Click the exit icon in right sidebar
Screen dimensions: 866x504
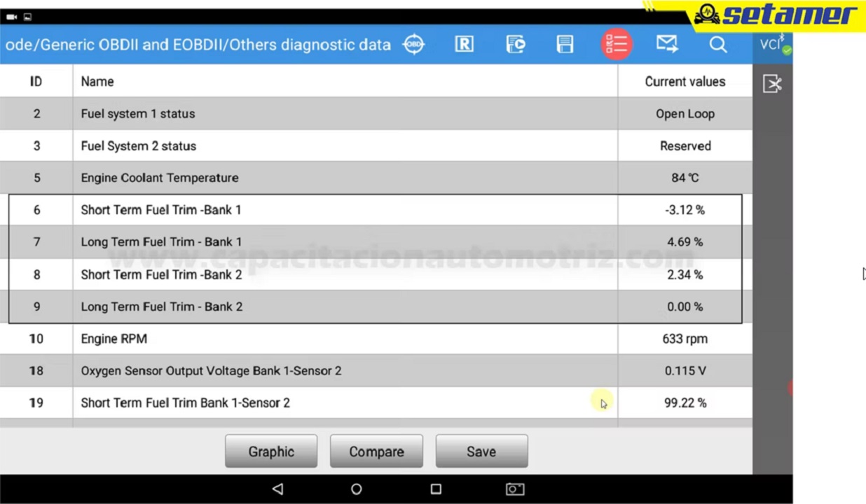point(772,84)
